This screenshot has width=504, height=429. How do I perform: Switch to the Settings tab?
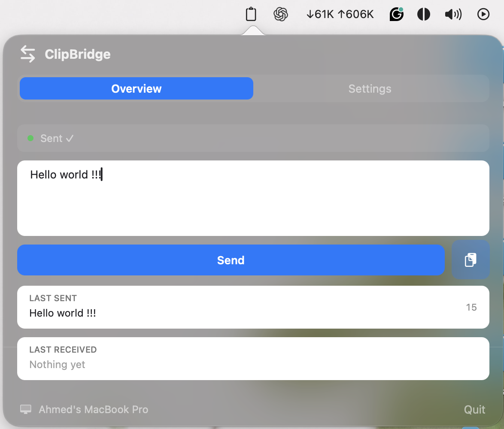370,89
